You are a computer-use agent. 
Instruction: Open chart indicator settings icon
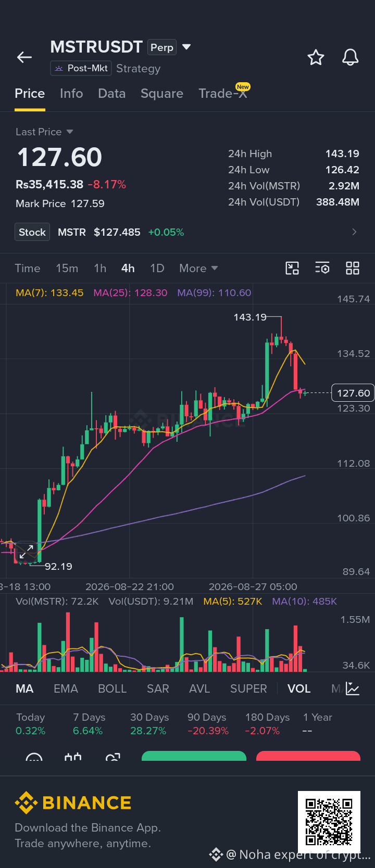(x=322, y=268)
